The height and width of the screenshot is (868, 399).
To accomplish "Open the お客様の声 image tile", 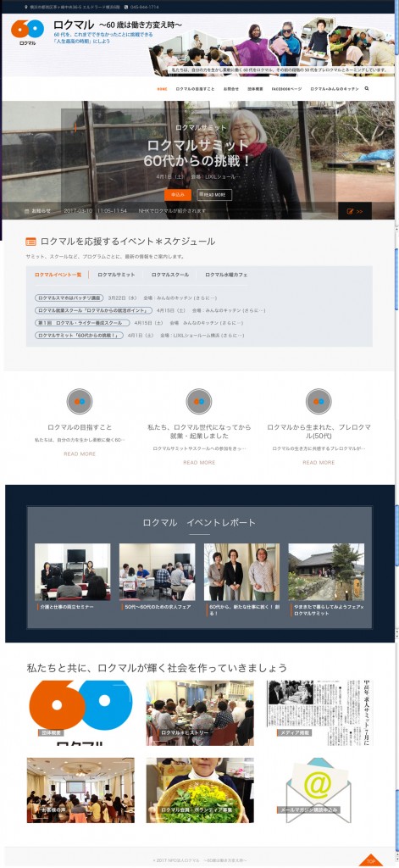I will 80,790.
